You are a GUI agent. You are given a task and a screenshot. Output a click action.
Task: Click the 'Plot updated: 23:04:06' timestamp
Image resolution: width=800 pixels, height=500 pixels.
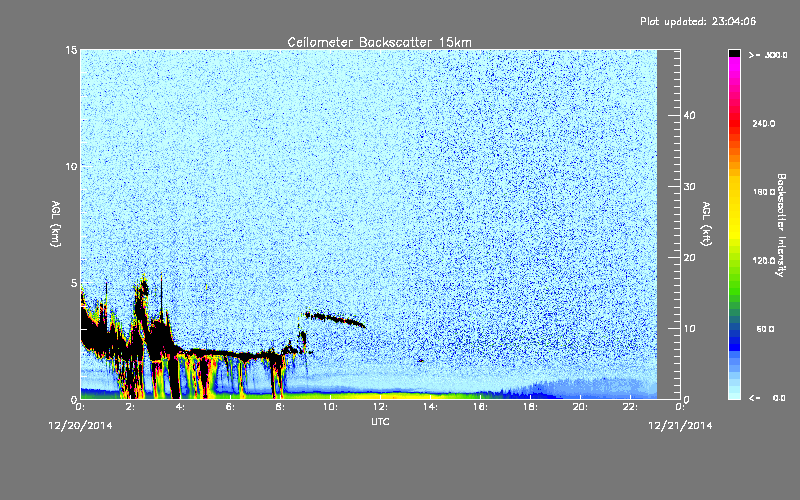pos(698,21)
